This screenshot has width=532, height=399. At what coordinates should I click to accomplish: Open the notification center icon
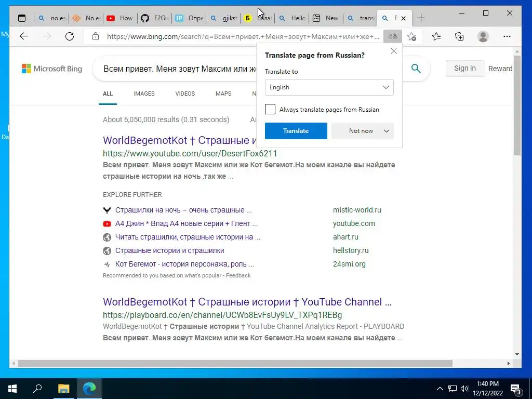click(516, 389)
